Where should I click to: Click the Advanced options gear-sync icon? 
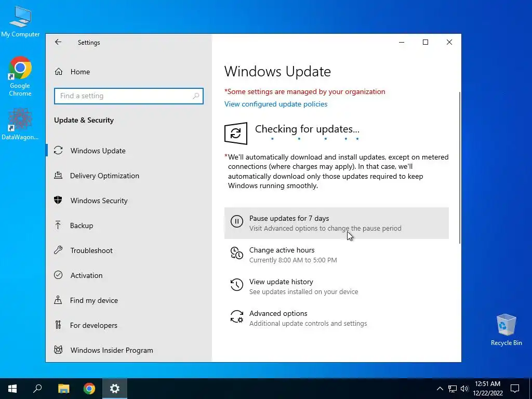237,316
